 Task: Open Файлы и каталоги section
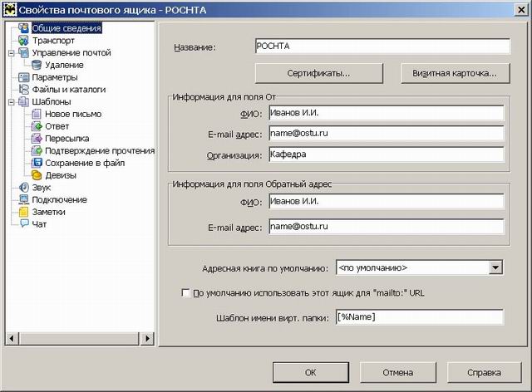[x=68, y=89]
